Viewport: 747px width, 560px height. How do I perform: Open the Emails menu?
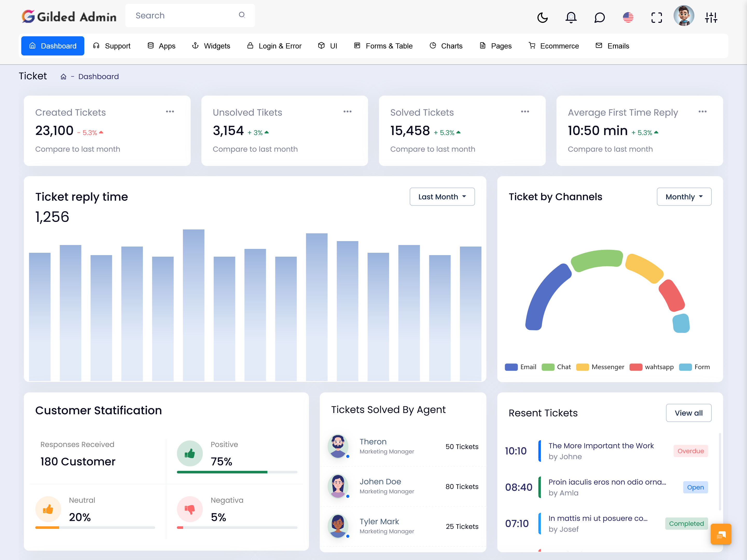(612, 46)
